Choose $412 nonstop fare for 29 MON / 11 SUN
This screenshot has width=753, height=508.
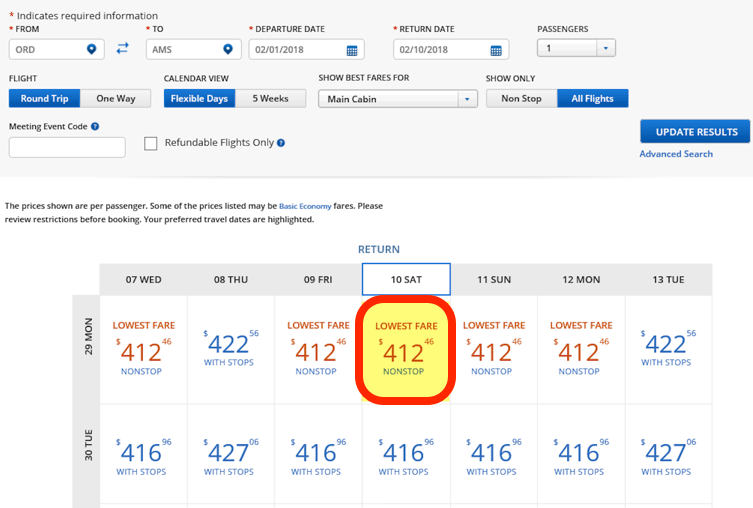(x=494, y=350)
